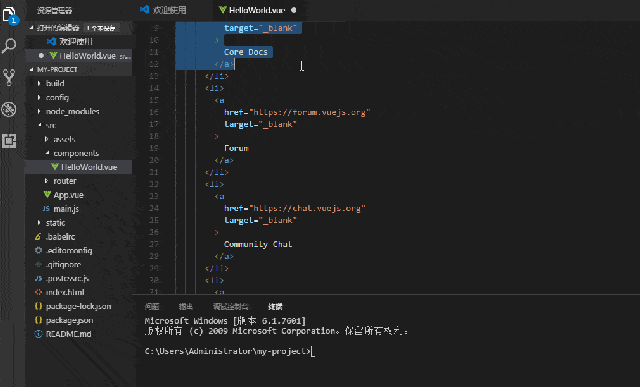
Task: Click the JS icon beside .postcssrc.js
Action: click(x=38, y=278)
